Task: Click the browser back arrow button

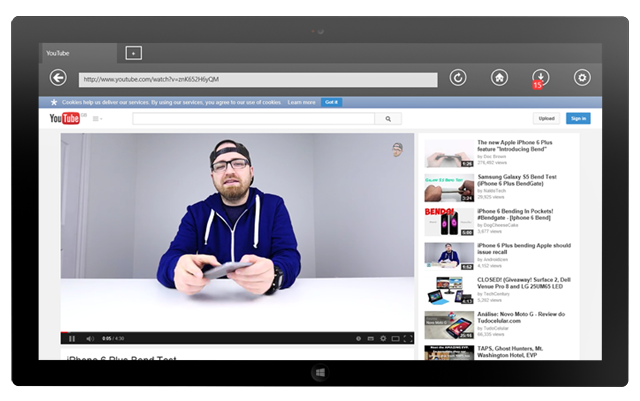Action: tap(58, 78)
